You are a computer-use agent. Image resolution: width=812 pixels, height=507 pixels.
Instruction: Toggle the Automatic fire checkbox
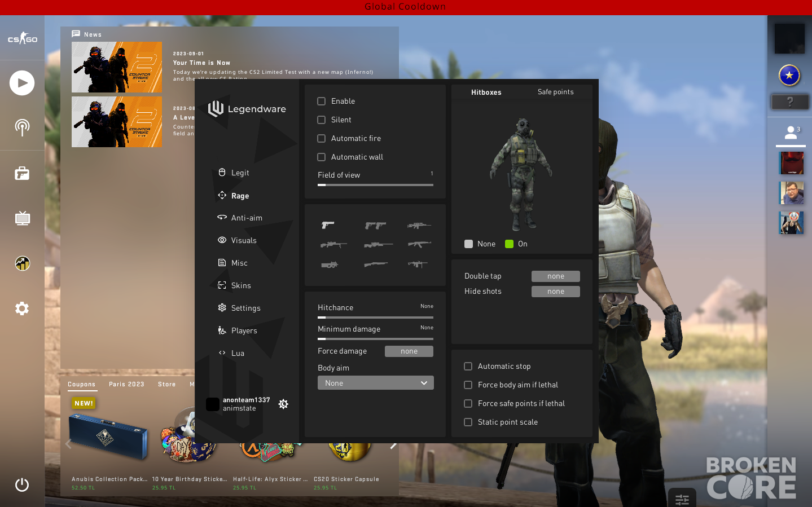(322, 139)
